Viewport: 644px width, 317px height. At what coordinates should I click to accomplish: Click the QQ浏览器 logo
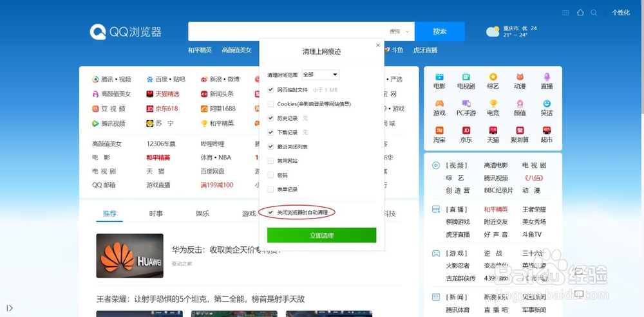pyautogui.click(x=126, y=32)
